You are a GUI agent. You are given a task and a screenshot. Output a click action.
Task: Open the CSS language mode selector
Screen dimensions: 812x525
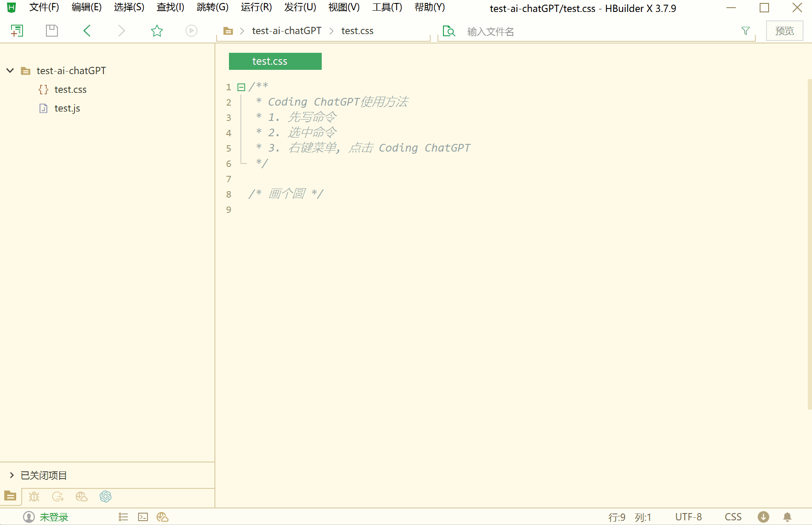click(733, 517)
